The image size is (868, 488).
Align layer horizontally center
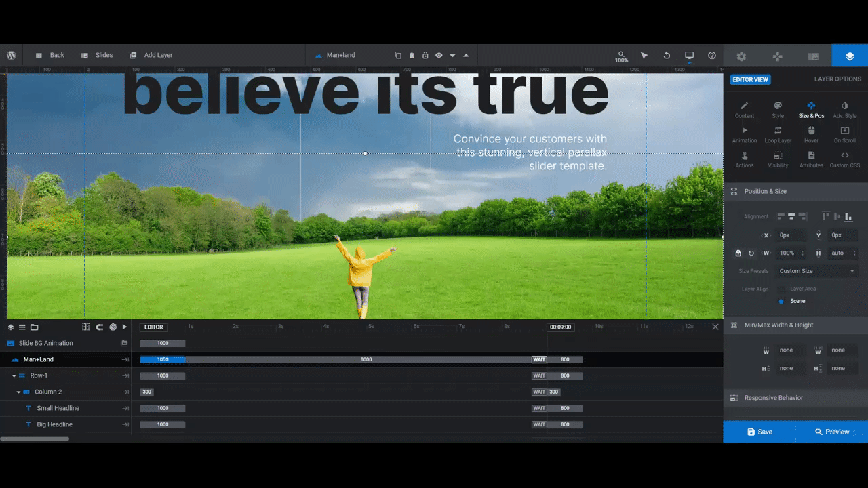pyautogui.click(x=791, y=216)
